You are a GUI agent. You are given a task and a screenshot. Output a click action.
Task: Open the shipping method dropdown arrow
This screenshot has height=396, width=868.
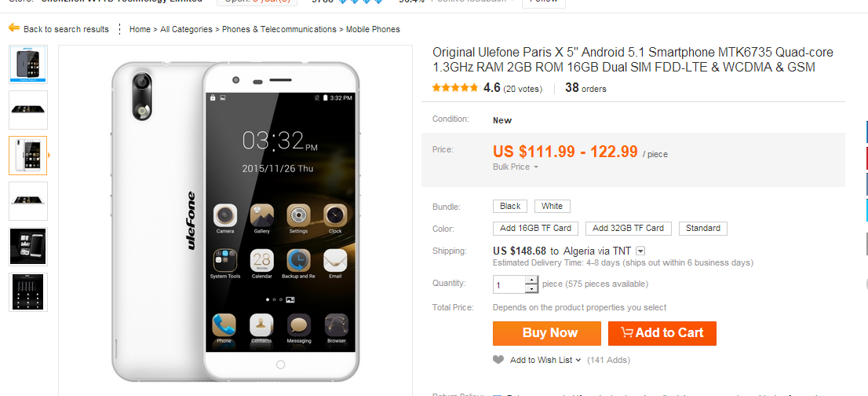point(640,251)
